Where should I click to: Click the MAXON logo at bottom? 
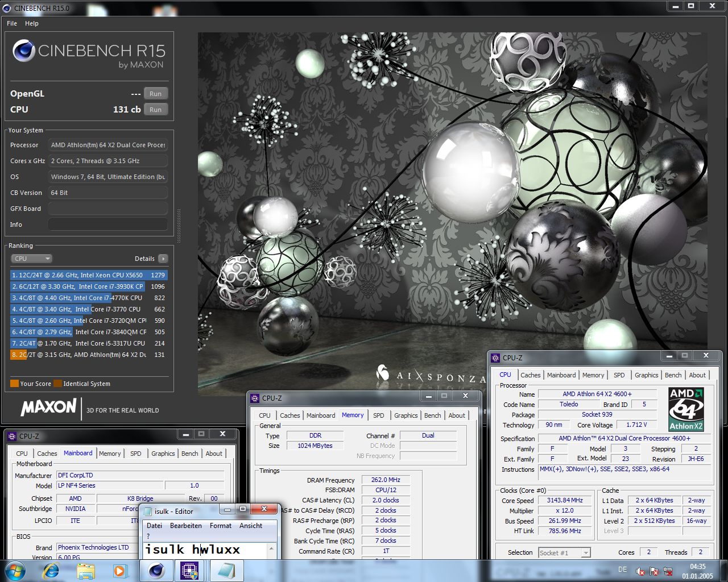[x=48, y=407]
